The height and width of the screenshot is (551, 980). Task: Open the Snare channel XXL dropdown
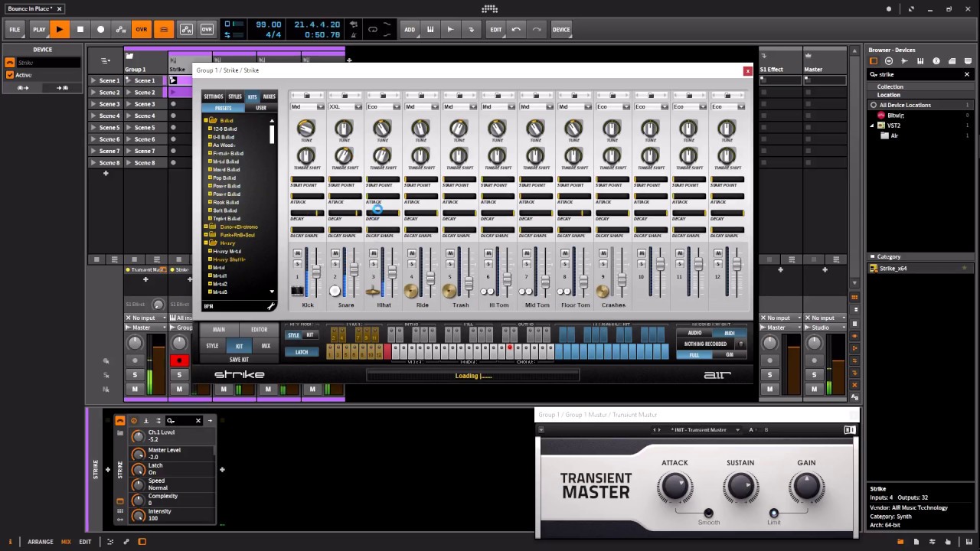pyautogui.click(x=345, y=106)
